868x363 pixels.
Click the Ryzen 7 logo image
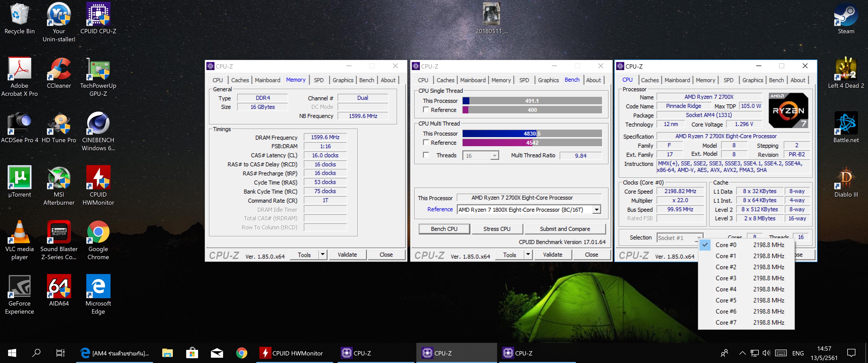pyautogui.click(x=788, y=110)
